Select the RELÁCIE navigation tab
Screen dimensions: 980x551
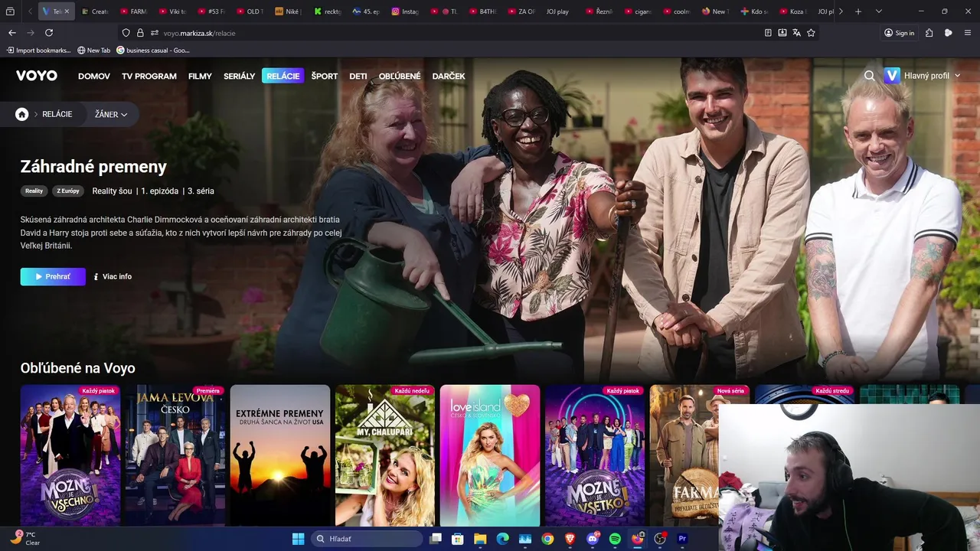(x=283, y=76)
